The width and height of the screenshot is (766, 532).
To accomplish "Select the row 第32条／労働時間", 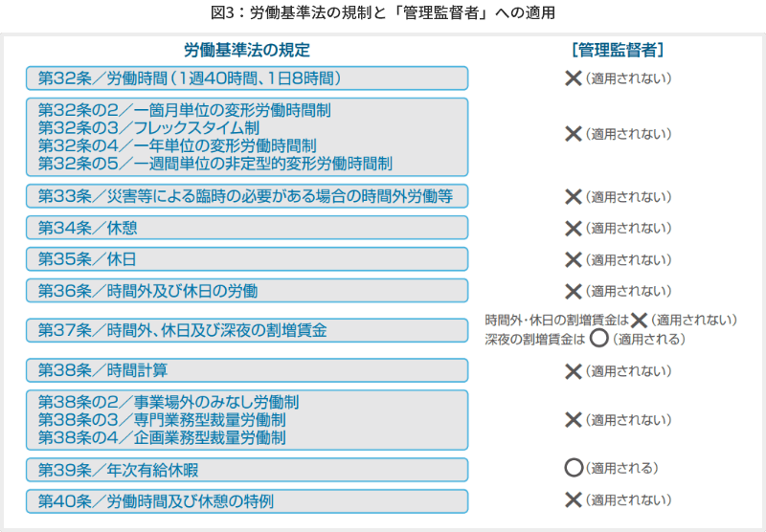I will [x=247, y=78].
